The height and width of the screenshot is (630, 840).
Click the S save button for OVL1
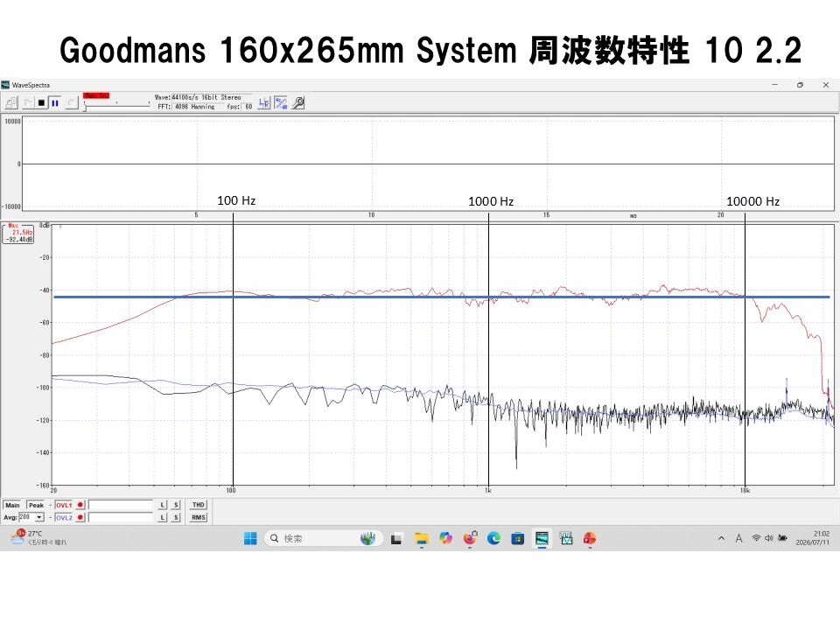click(x=176, y=505)
